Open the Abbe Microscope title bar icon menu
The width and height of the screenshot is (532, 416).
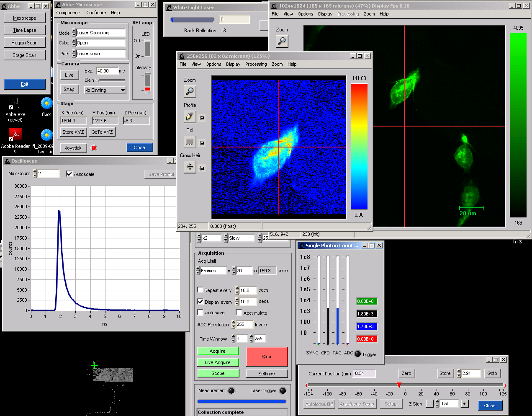tap(58, 5)
